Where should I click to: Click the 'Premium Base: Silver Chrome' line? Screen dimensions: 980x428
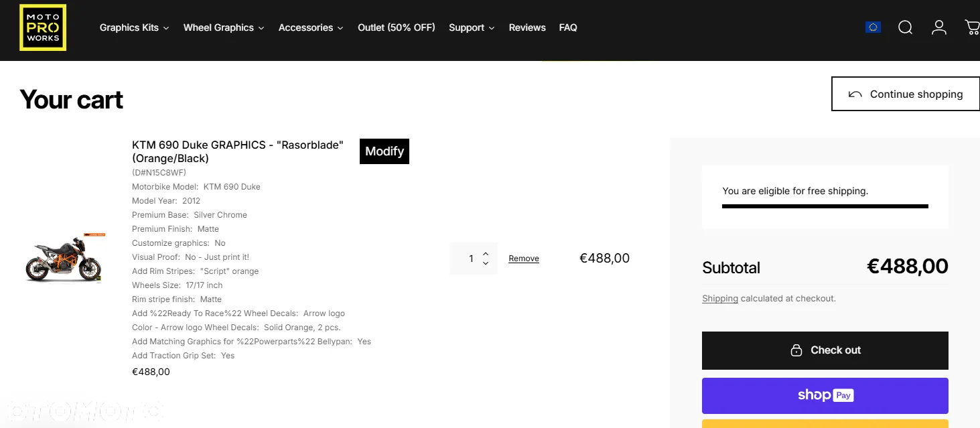point(190,215)
